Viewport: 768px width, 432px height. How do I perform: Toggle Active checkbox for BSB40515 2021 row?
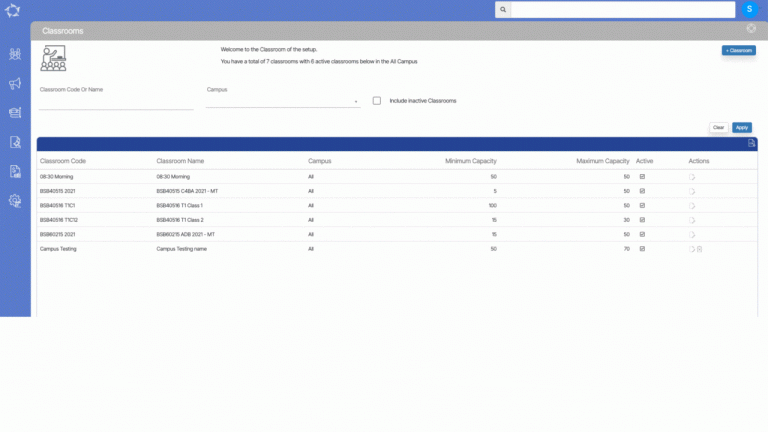tap(642, 191)
